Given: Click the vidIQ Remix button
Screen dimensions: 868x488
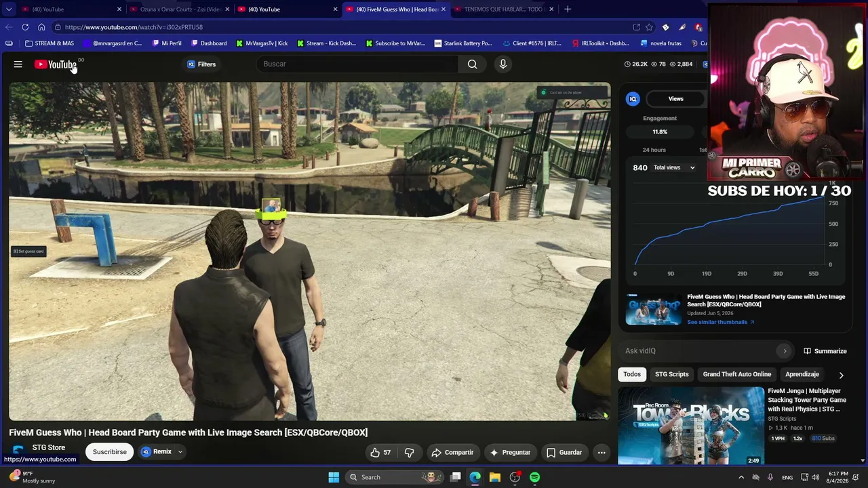Looking at the screenshot, I should pos(156,452).
